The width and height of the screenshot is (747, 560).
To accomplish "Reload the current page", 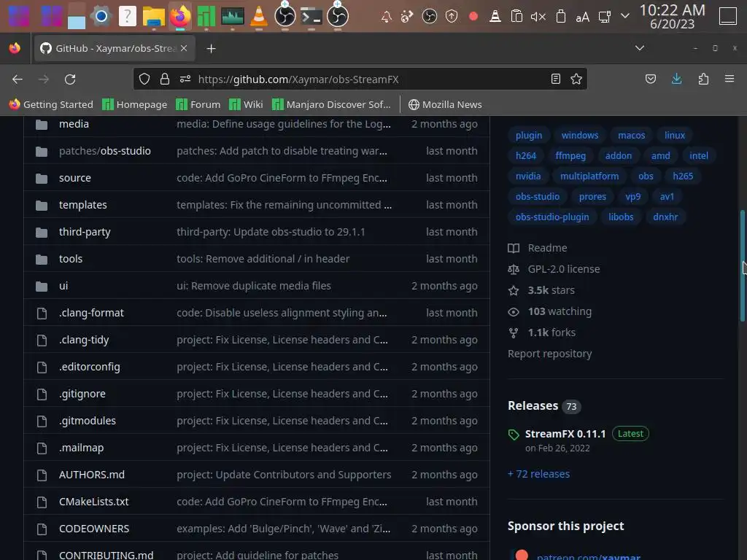I will click(x=70, y=79).
